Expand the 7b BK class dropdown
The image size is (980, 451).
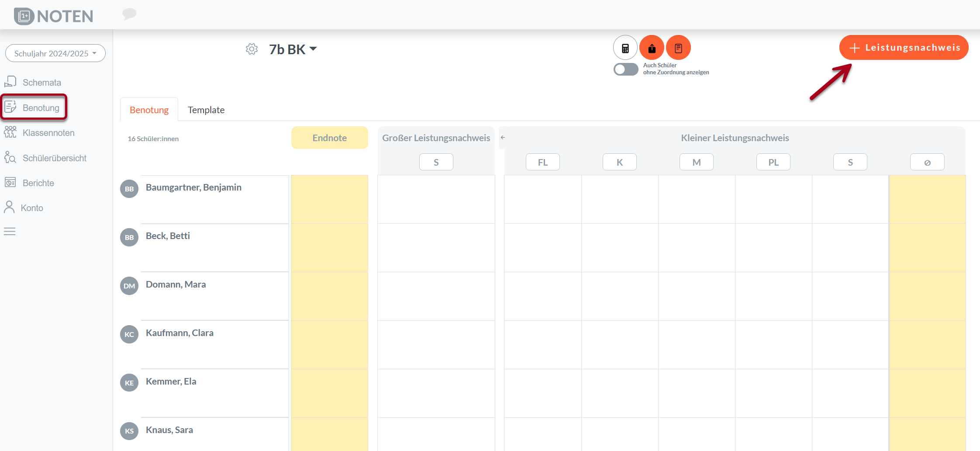point(293,49)
